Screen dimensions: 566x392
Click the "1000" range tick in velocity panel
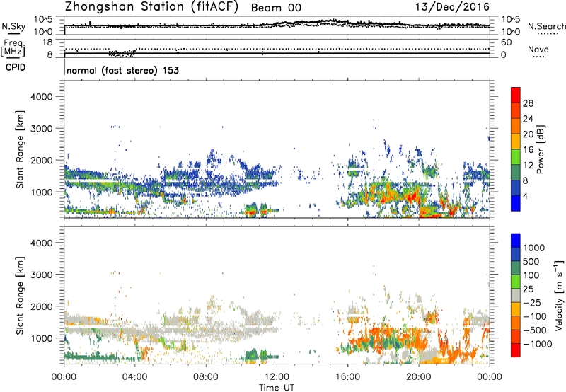point(41,338)
